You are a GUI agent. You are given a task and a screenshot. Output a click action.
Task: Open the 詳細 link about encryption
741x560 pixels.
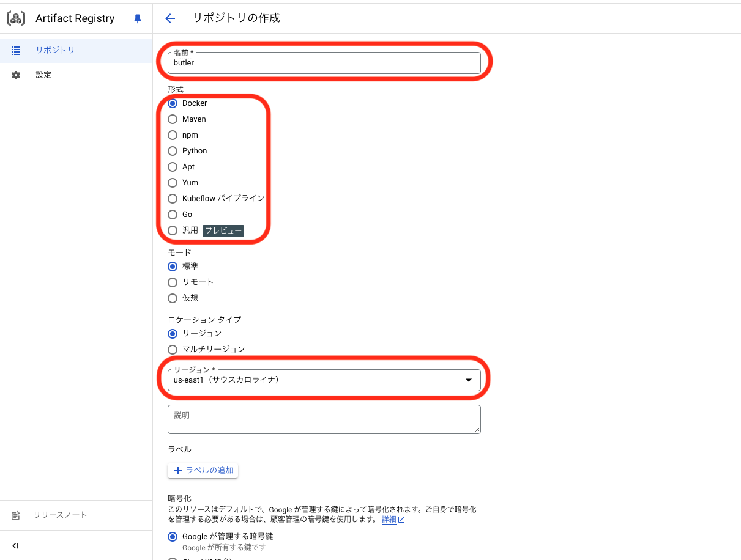tap(390, 519)
